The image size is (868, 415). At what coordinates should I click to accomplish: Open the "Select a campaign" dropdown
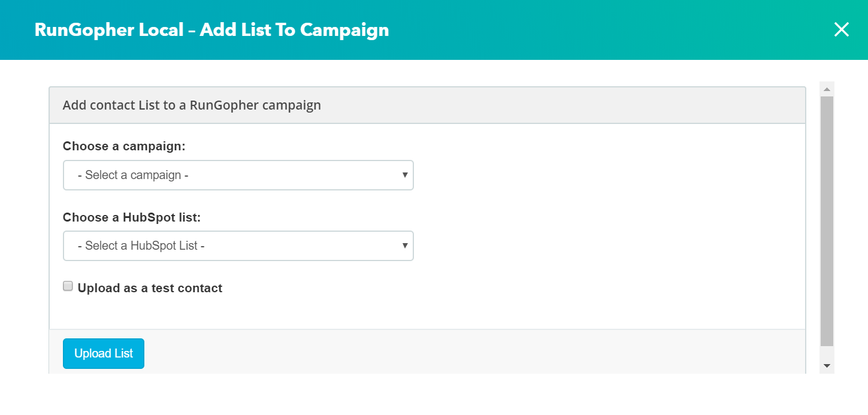[x=238, y=175]
